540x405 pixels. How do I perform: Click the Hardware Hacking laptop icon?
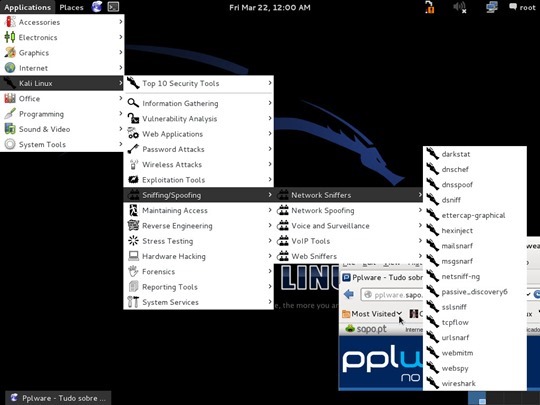[133, 256]
